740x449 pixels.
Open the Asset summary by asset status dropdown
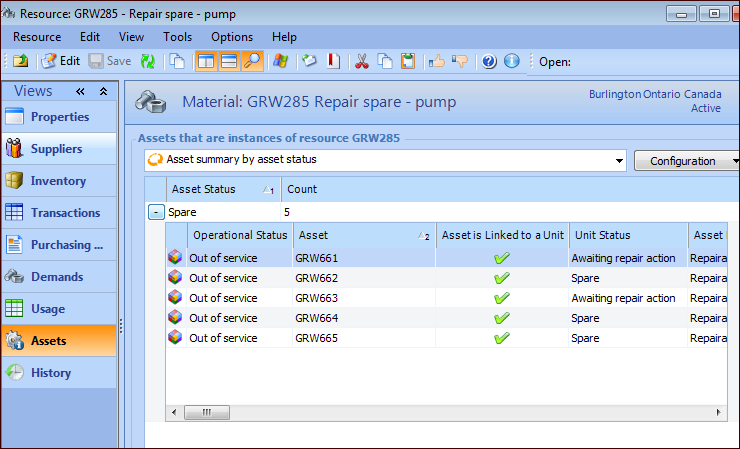pos(619,160)
